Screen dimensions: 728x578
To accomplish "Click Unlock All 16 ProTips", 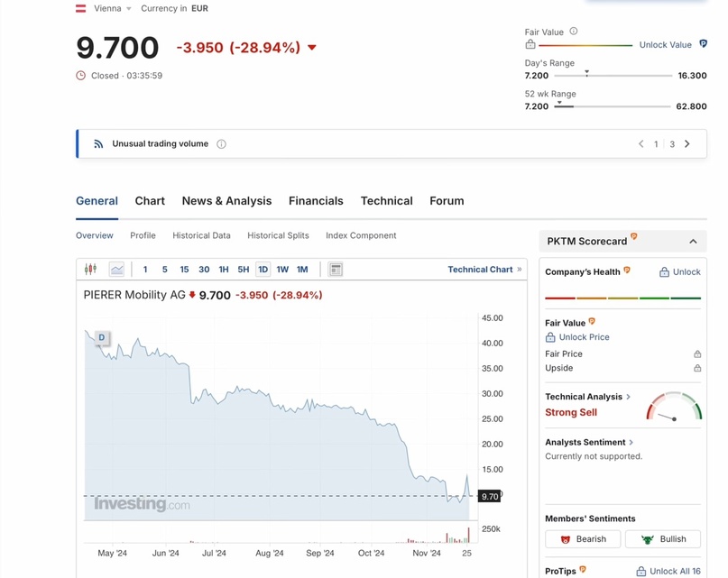I will 668,572.
